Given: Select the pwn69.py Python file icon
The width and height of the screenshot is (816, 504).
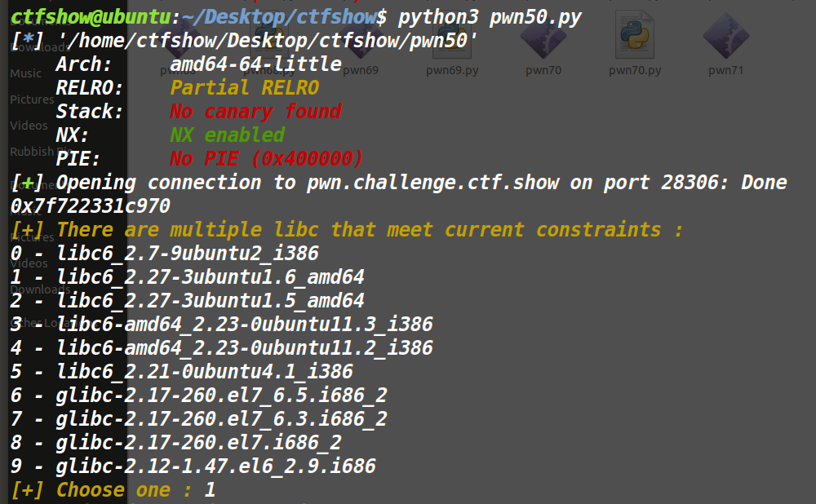Looking at the screenshot, I should 451,41.
